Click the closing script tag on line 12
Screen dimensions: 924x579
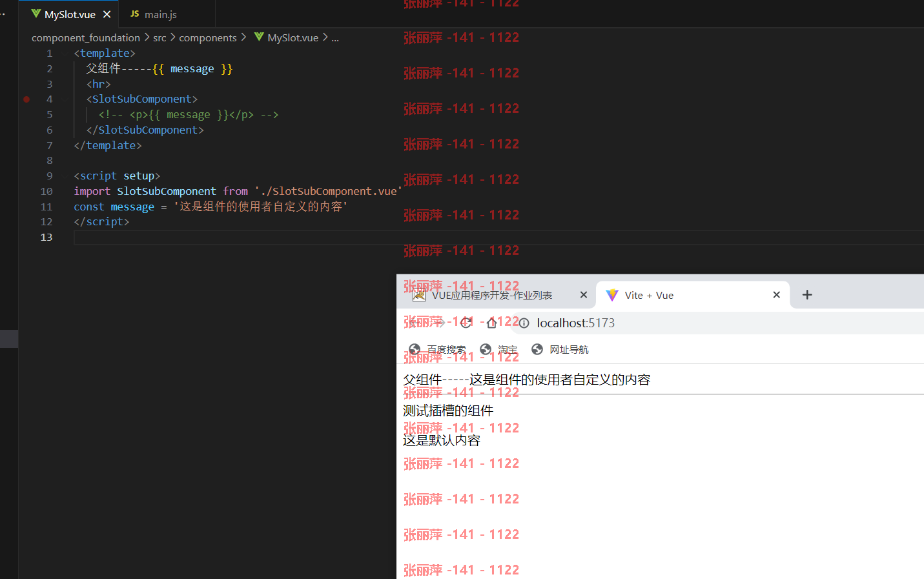click(101, 221)
